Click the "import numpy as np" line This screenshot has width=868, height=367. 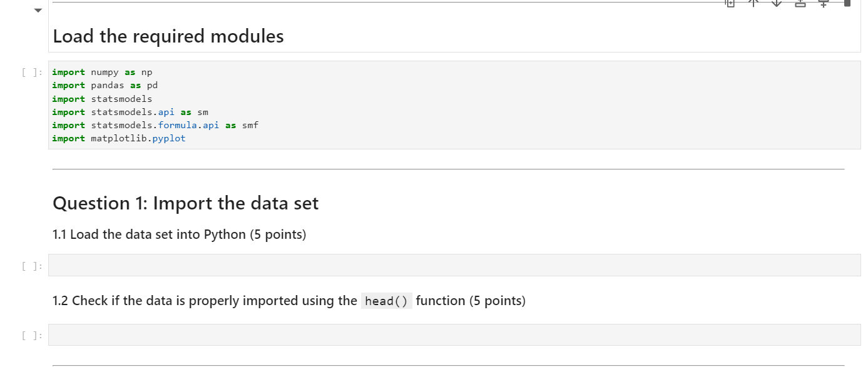(x=101, y=72)
